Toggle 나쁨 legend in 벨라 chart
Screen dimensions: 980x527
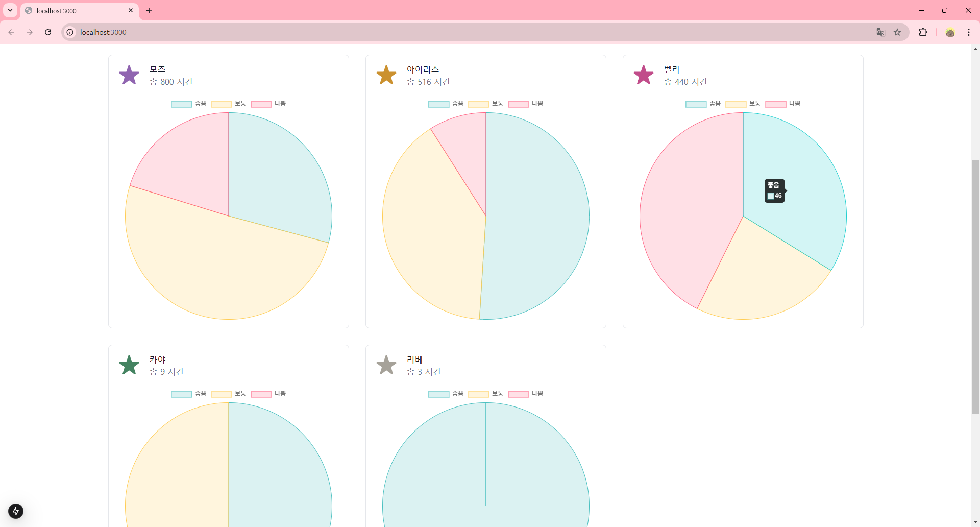(783, 104)
